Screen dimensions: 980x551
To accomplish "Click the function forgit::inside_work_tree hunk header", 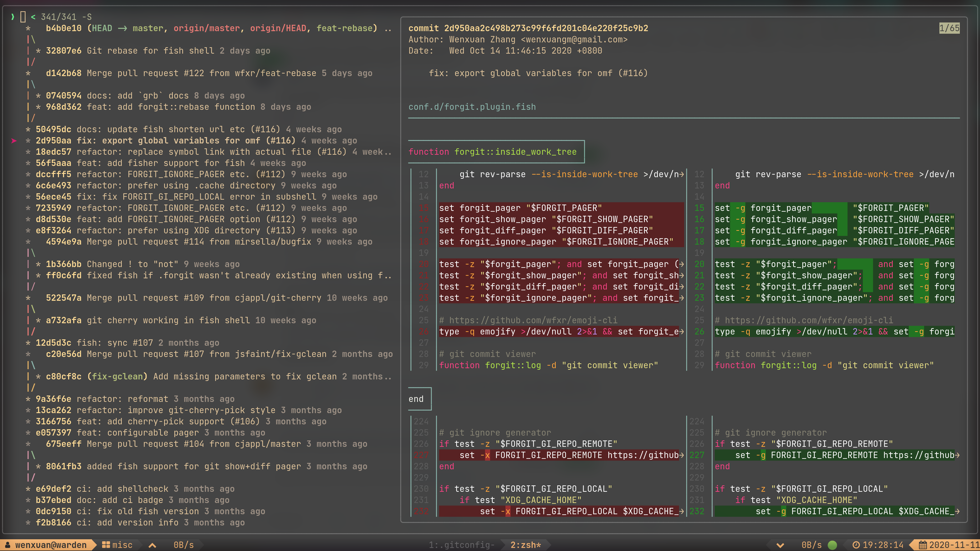I will [x=492, y=152].
